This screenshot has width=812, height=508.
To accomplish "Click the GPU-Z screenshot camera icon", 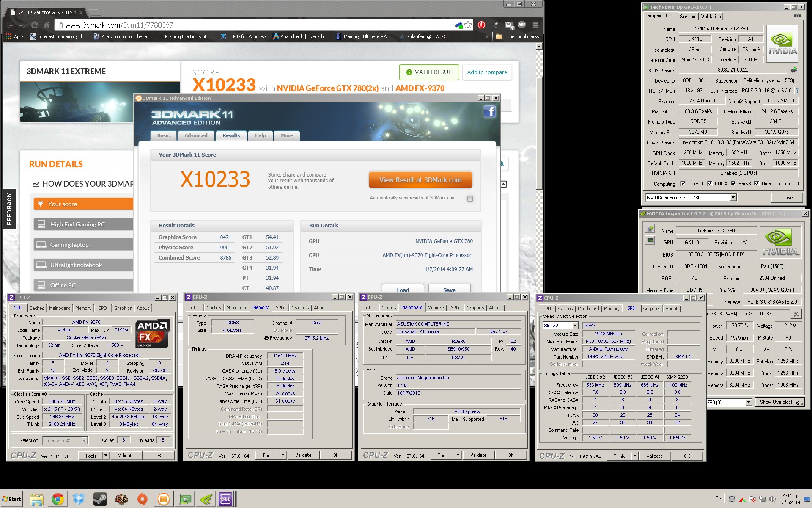I will (797, 16).
